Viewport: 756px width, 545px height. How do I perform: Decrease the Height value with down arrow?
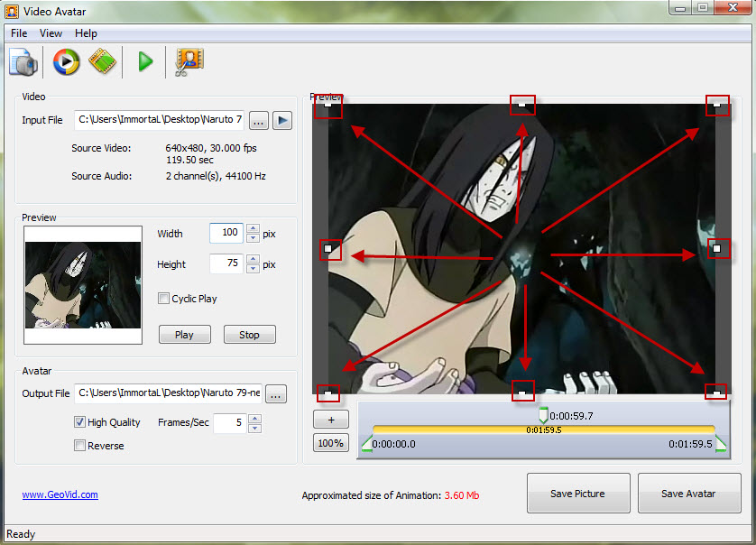point(253,269)
